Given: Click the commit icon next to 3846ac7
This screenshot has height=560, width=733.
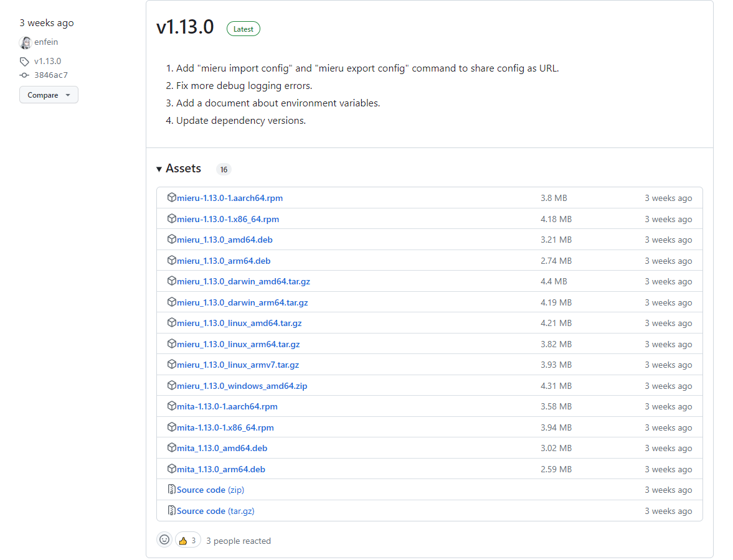Looking at the screenshot, I should pyautogui.click(x=24, y=75).
